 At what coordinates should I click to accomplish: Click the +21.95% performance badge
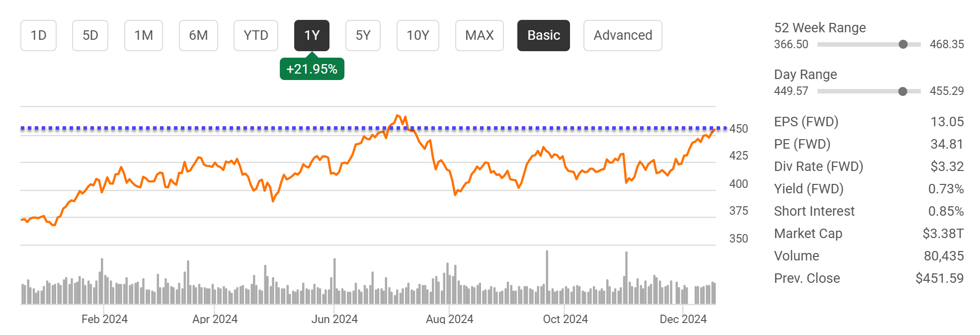pos(312,69)
